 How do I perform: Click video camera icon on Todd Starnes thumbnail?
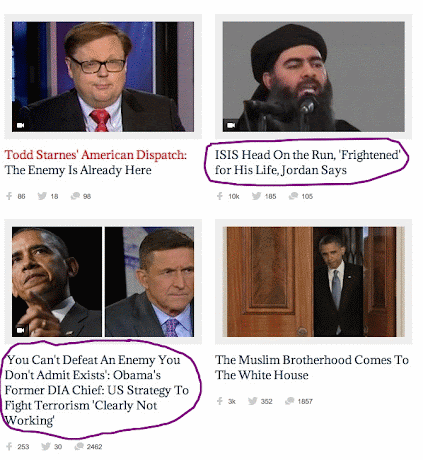click(20, 125)
